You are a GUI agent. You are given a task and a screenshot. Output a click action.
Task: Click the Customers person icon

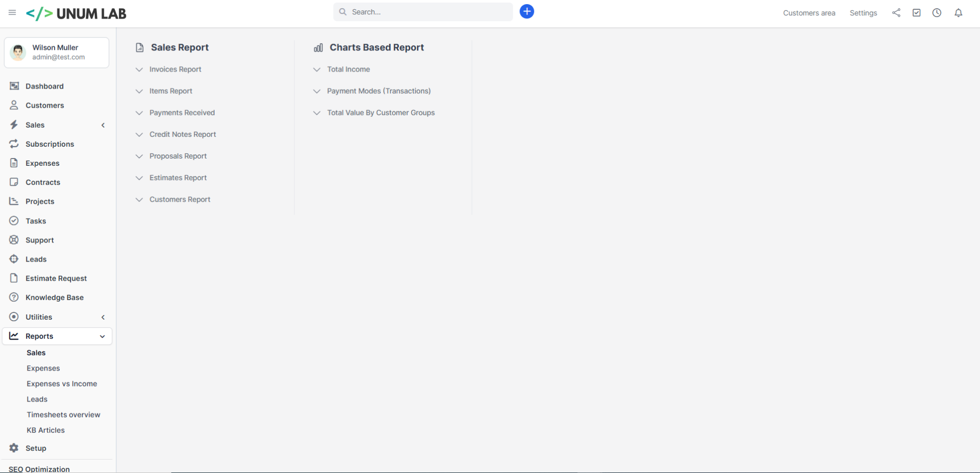[14, 105]
